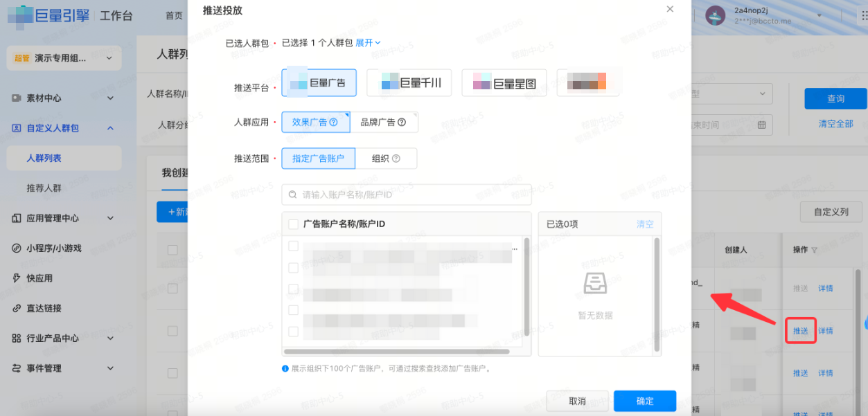868x416 pixels.
Task: Focus the 请输入账户名称/账户ID search field
Action: click(x=407, y=195)
